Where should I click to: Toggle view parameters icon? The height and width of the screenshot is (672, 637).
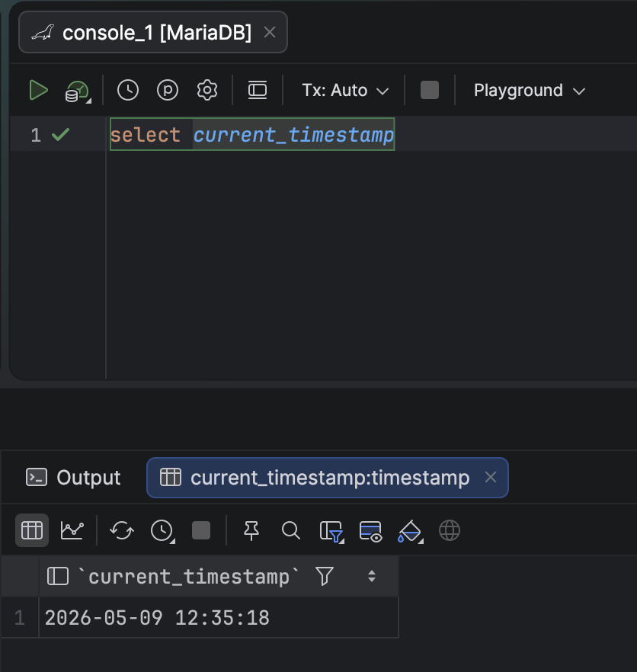[168, 91]
